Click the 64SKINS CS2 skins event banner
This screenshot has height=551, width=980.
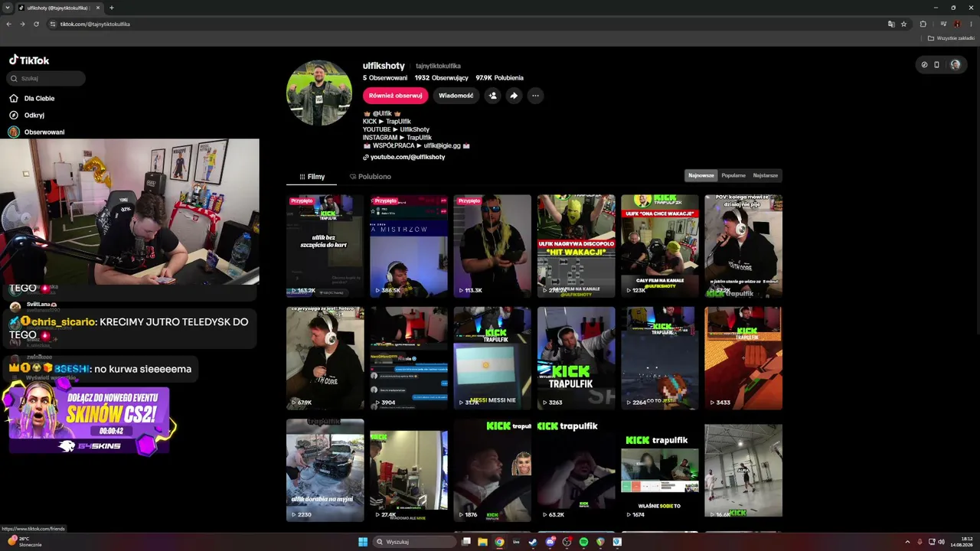click(88, 418)
